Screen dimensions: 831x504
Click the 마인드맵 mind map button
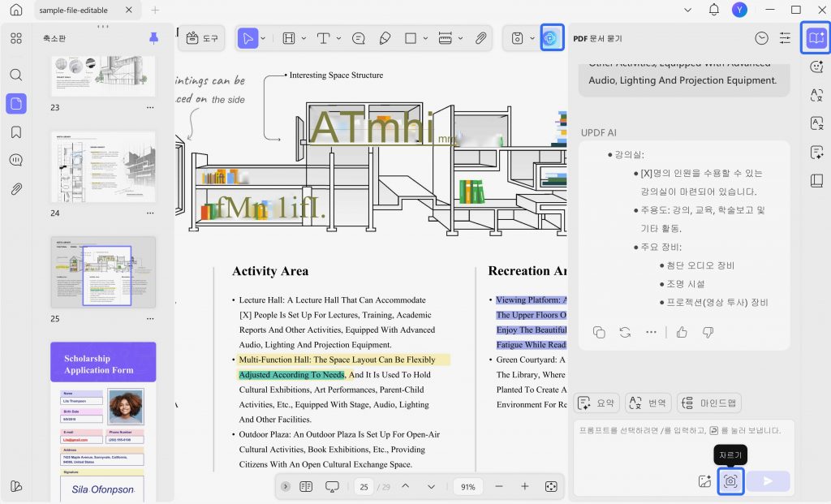point(709,403)
